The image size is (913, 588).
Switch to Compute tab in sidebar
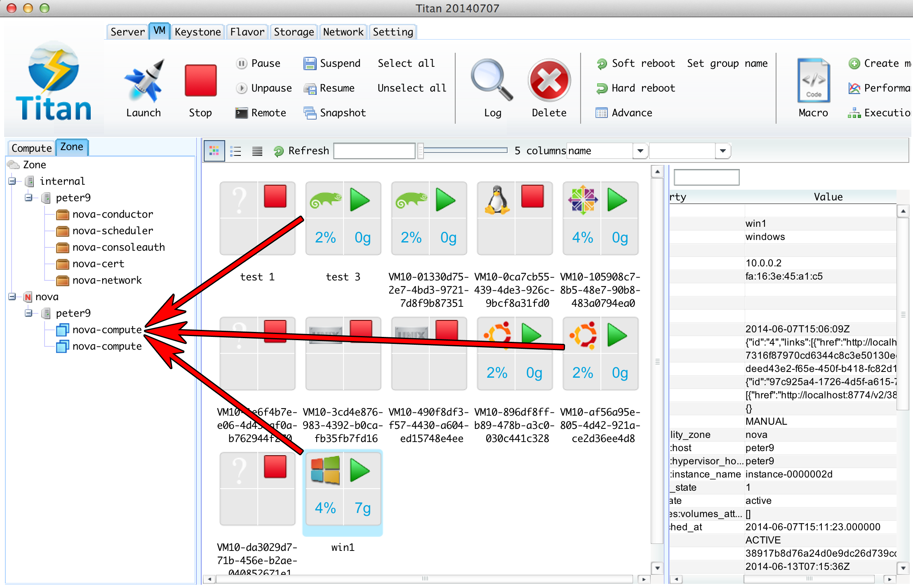(31, 148)
